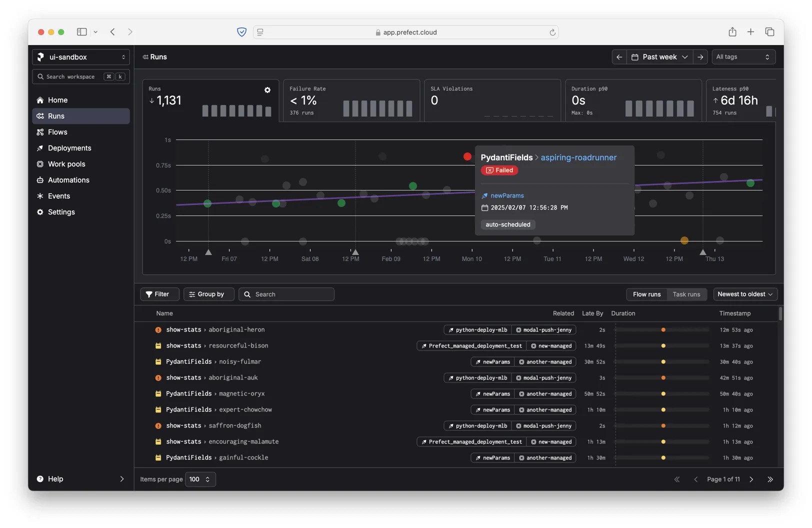The width and height of the screenshot is (812, 528).
Task: Open the aspiring-roadrunner run link
Action: pos(578,157)
